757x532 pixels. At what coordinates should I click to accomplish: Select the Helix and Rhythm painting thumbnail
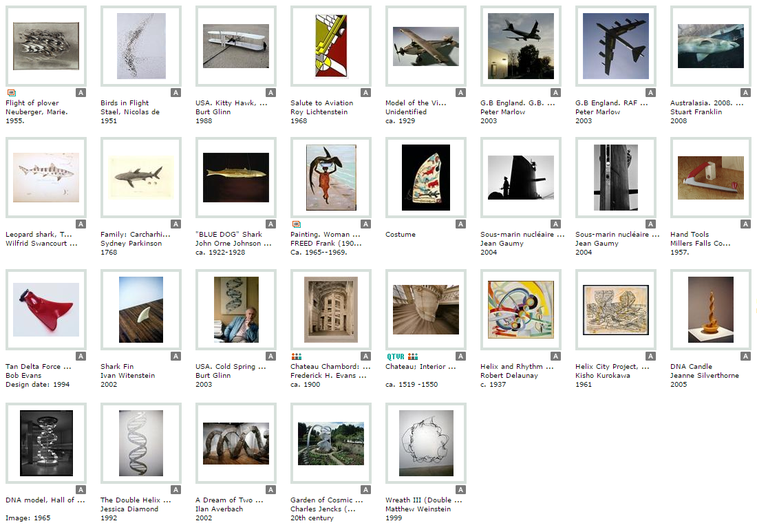coord(521,310)
